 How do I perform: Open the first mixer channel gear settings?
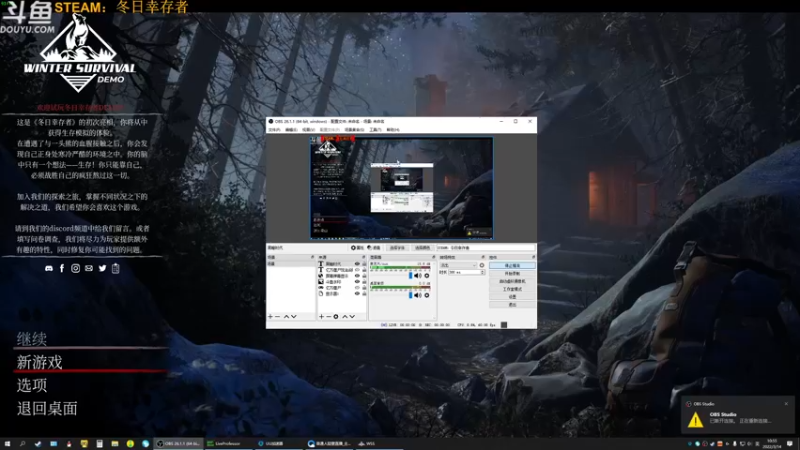427,276
